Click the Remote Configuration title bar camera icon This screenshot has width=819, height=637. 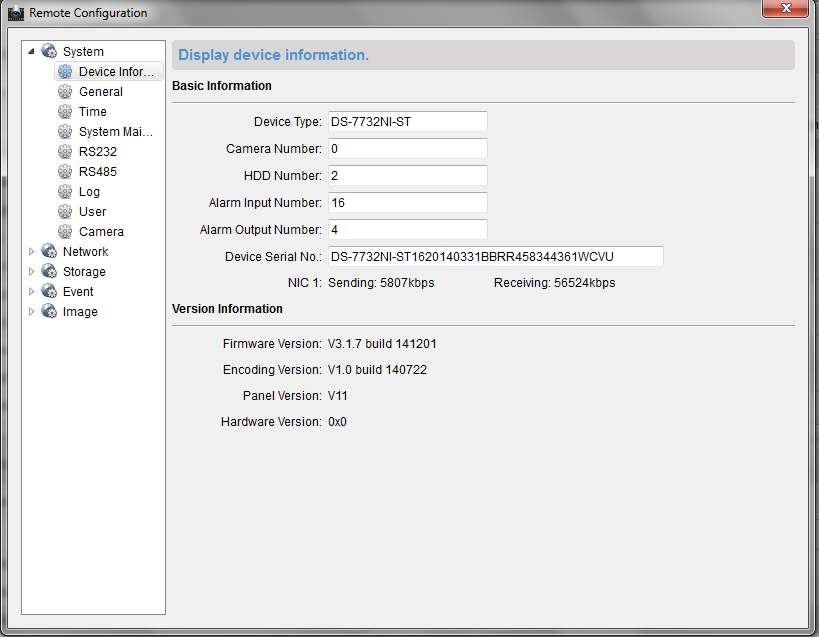click(x=16, y=13)
